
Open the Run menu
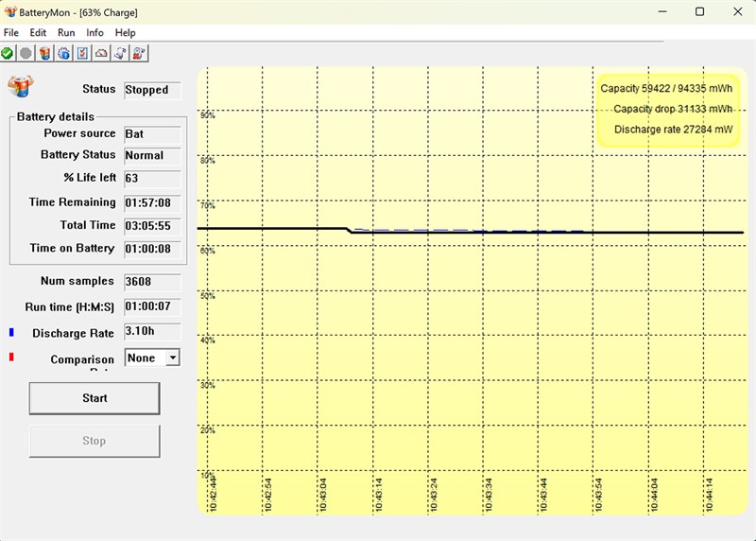tap(66, 33)
